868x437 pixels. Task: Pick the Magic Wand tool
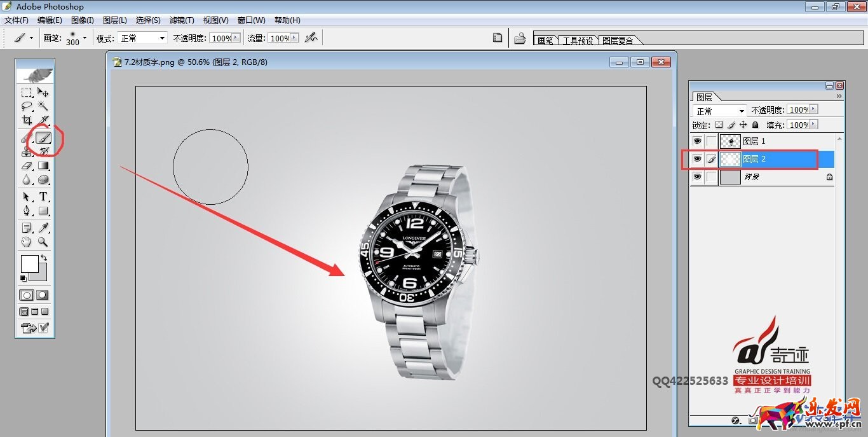pos(43,106)
